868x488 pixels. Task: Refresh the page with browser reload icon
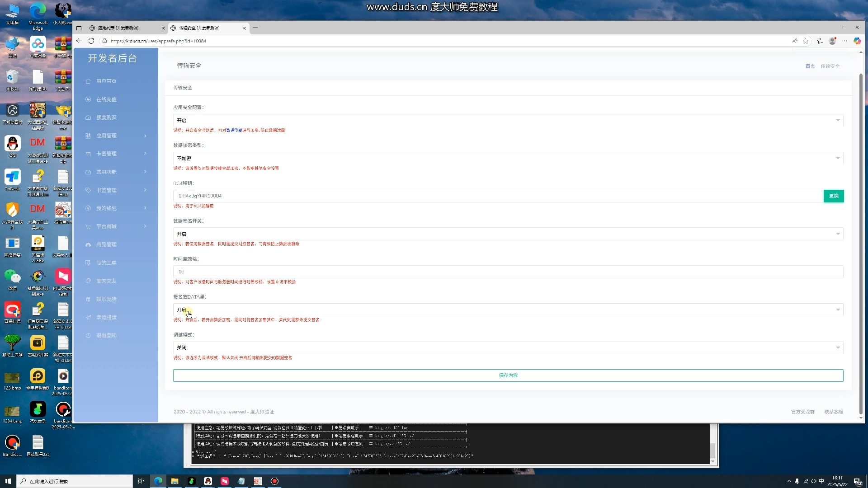(91, 41)
